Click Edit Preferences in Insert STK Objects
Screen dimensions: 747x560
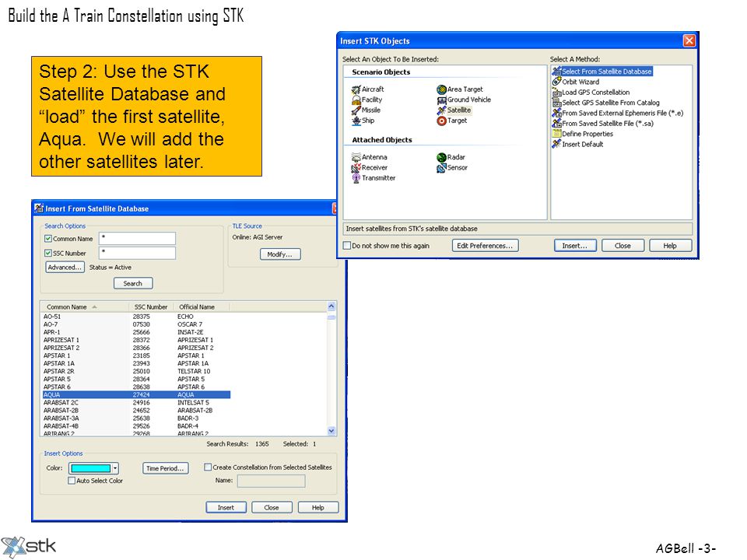click(x=485, y=246)
